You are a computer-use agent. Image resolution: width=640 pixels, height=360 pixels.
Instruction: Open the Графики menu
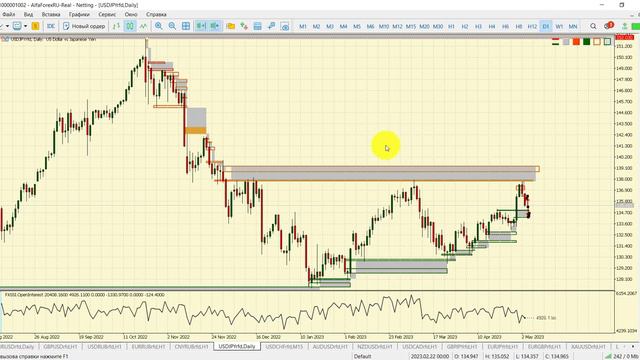[x=79, y=14]
